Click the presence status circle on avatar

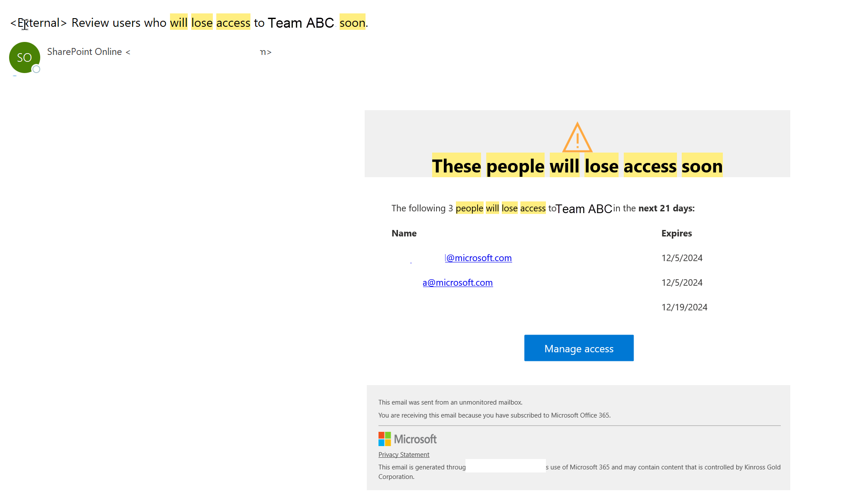click(x=37, y=69)
